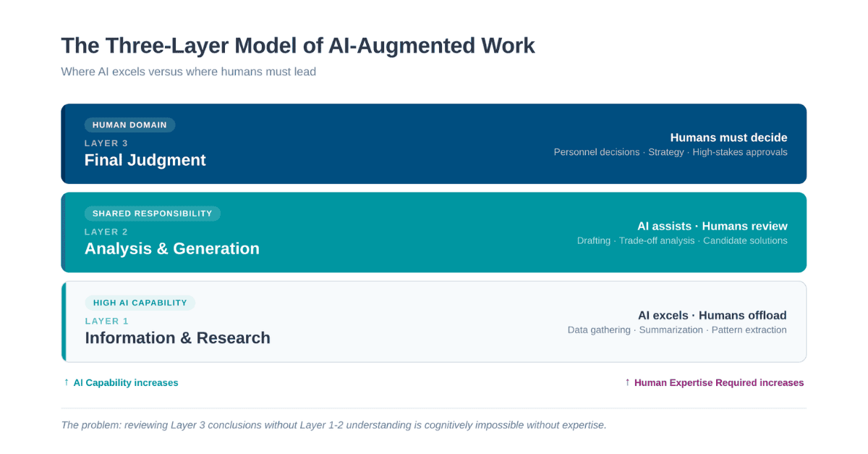Viewport: 868px width, 454px height.
Task: Expand the Analysis & Generation layer details
Action: coord(172,248)
